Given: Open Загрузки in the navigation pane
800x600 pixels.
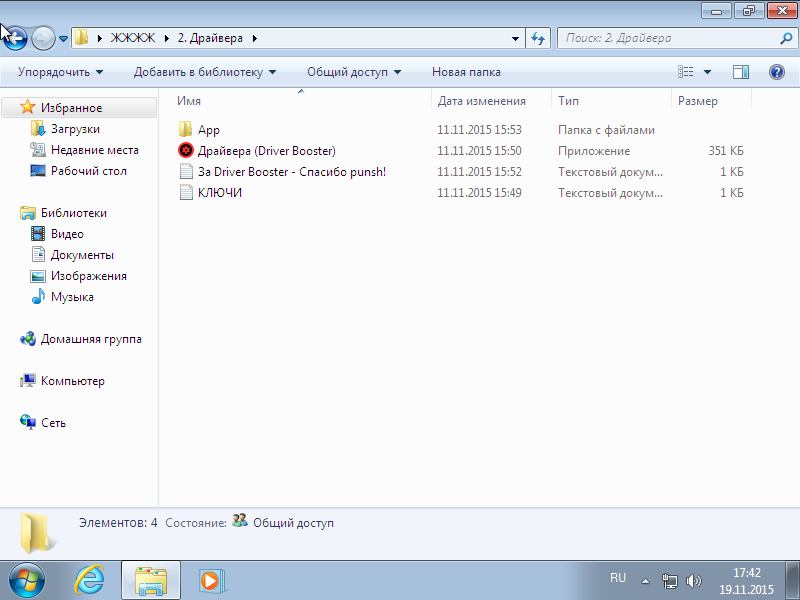Looking at the screenshot, I should coord(75,129).
